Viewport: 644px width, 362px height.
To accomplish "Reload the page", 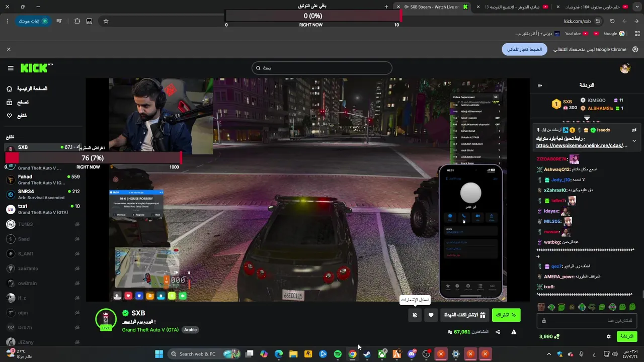I will 612,21.
